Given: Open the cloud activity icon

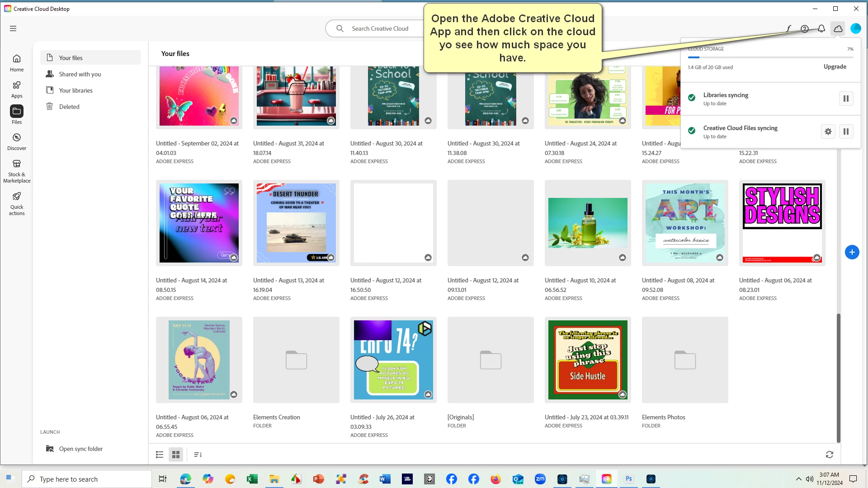Looking at the screenshot, I should 838,28.
